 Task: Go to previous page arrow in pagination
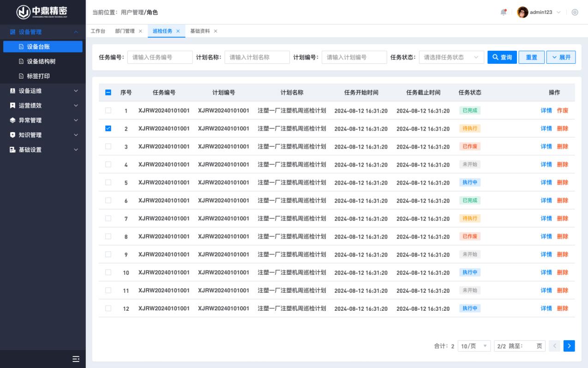coord(555,346)
